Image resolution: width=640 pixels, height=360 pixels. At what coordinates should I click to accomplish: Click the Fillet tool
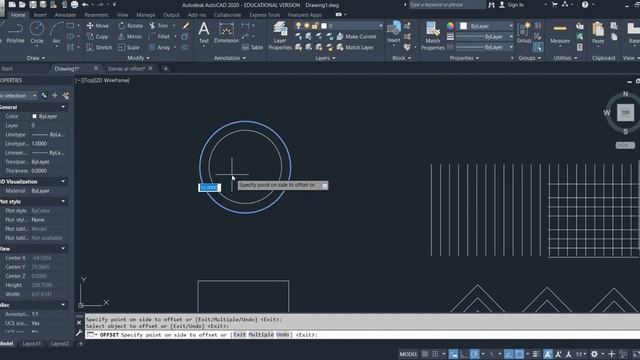click(159, 36)
